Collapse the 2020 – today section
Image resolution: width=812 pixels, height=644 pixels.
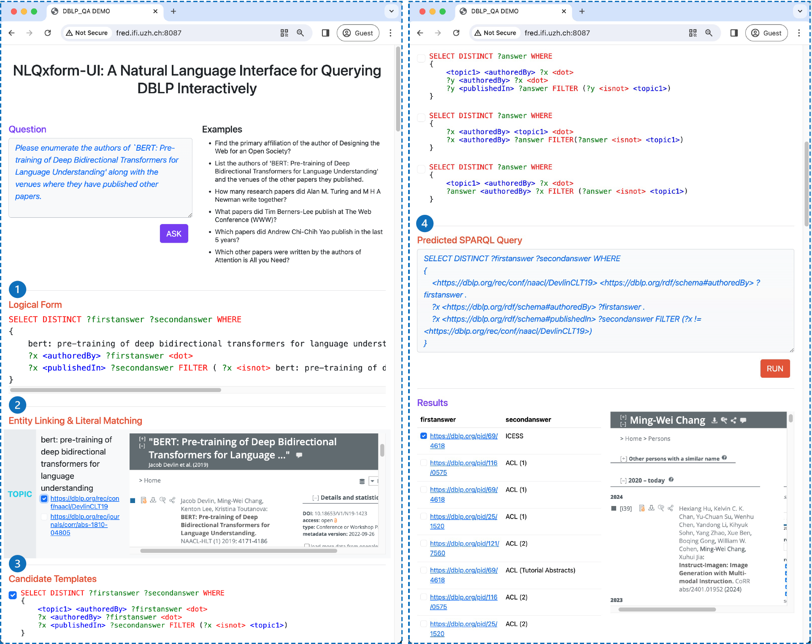(623, 481)
